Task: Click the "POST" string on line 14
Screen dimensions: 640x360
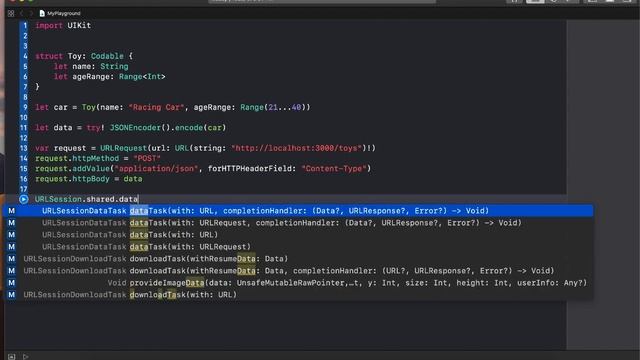Action: click(x=147, y=158)
